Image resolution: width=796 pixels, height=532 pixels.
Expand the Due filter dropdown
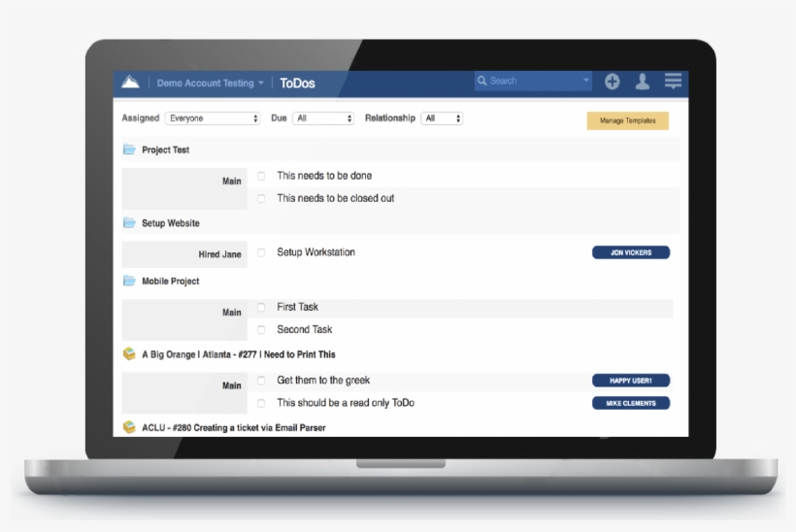tap(323, 118)
